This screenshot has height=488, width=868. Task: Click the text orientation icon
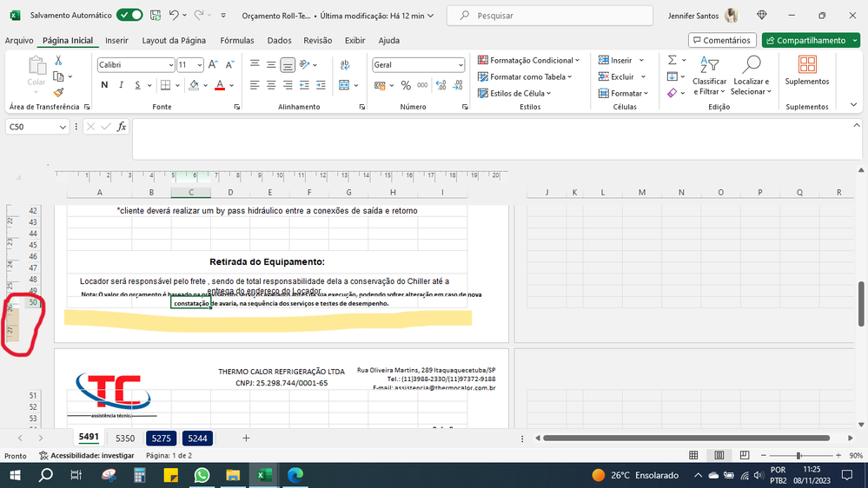pos(305,65)
